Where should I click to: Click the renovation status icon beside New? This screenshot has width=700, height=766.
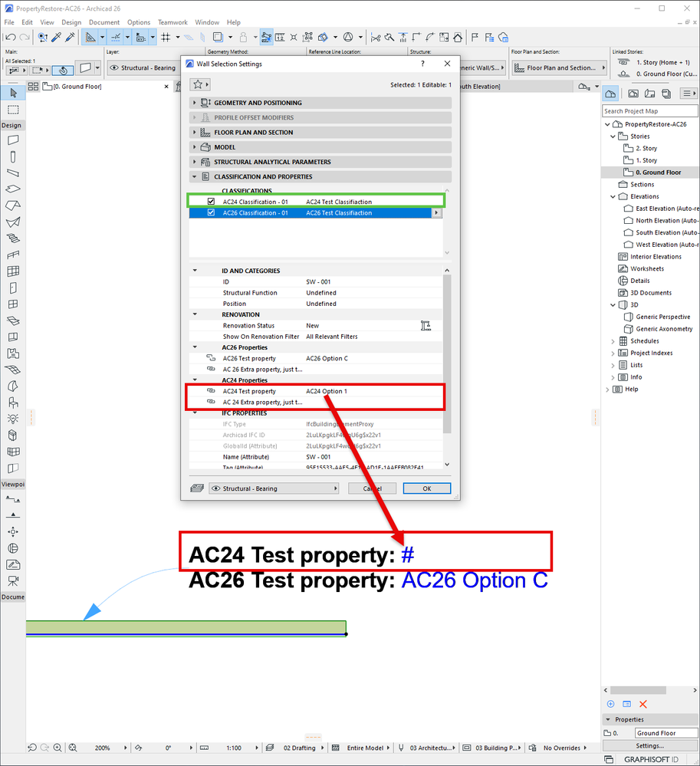pos(426,326)
